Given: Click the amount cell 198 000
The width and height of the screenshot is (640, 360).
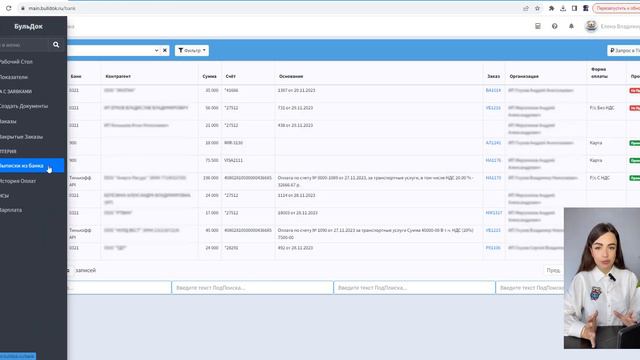Looking at the screenshot, I should click(x=211, y=178).
